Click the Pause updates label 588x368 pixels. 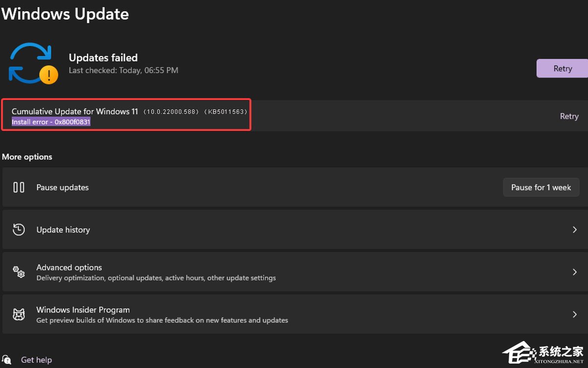point(62,187)
